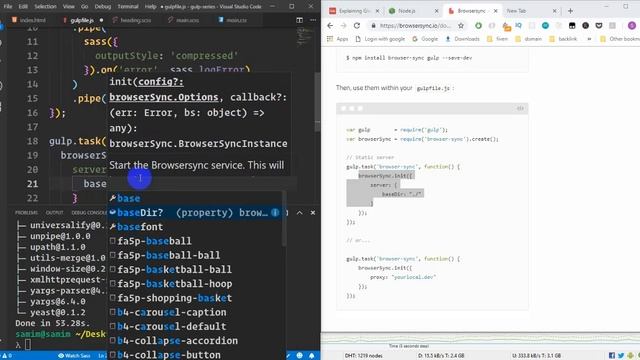Click the unsaved dot on gulpfile.js tab
This screenshot has height=360, width=640.
click(x=101, y=20)
